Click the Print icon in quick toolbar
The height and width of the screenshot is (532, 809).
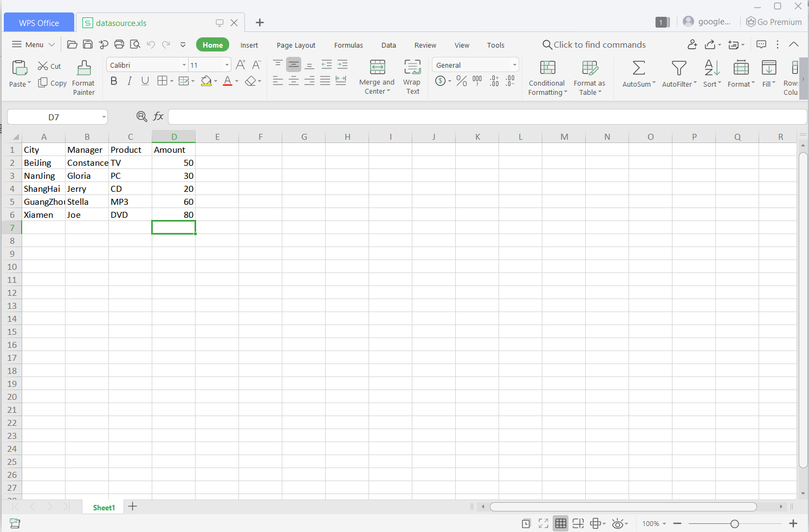[x=119, y=44]
